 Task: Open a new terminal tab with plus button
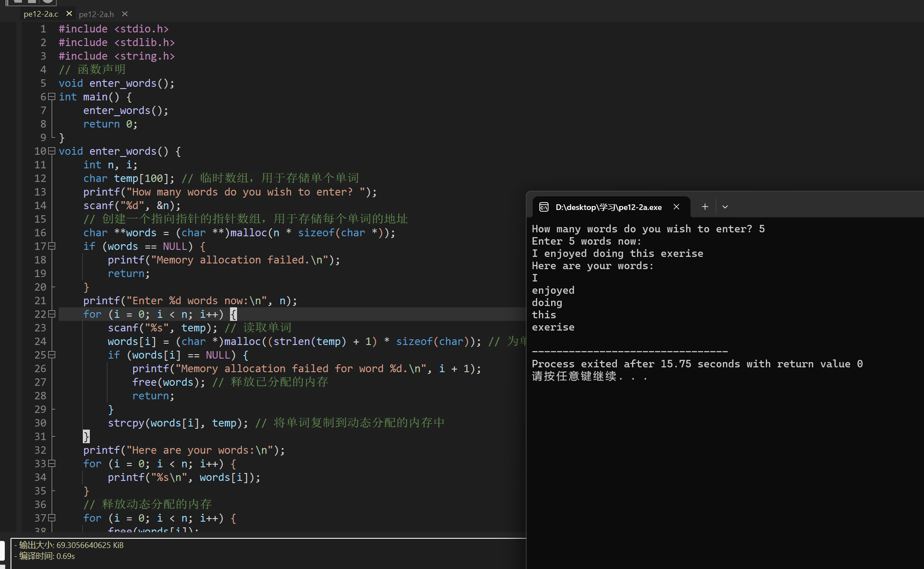pyautogui.click(x=705, y=206)
